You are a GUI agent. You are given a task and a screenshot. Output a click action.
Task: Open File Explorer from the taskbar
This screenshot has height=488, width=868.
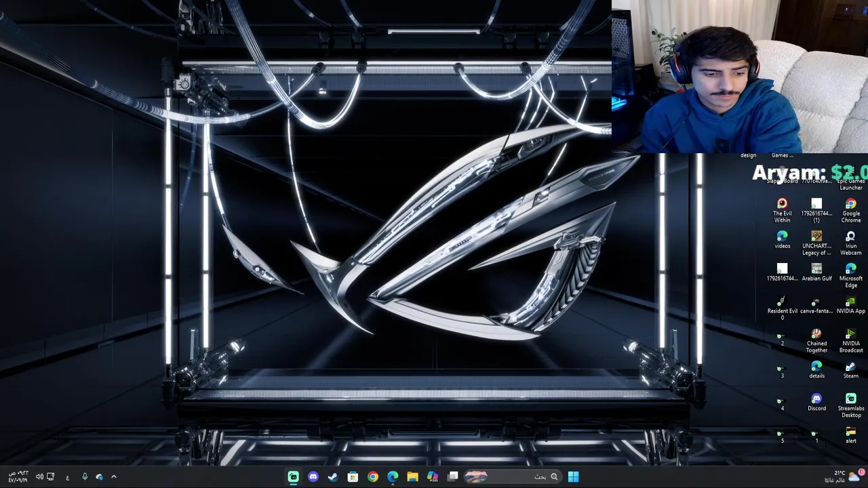point(412,477)
